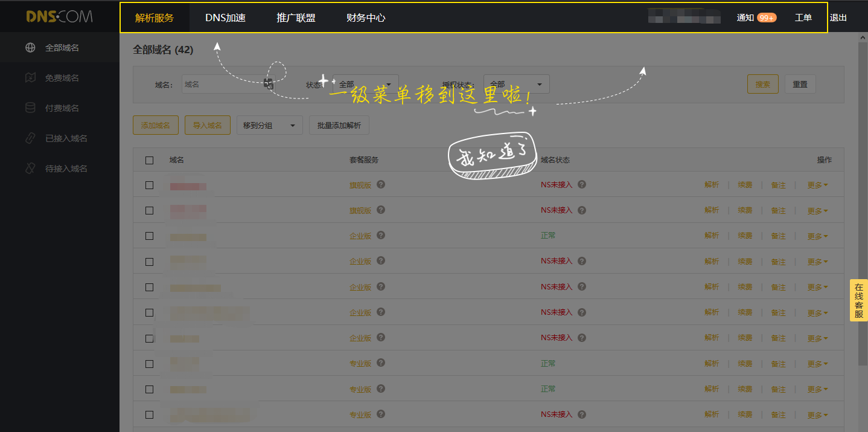
Task: Dismiss the guide with 我知道了 button
Action: pyautogui.click(x=492, y=155)
